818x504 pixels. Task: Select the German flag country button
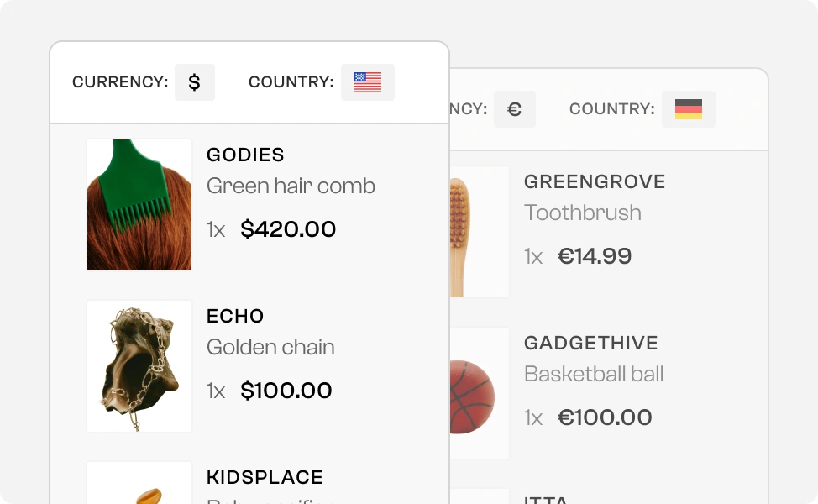(689, 109)
